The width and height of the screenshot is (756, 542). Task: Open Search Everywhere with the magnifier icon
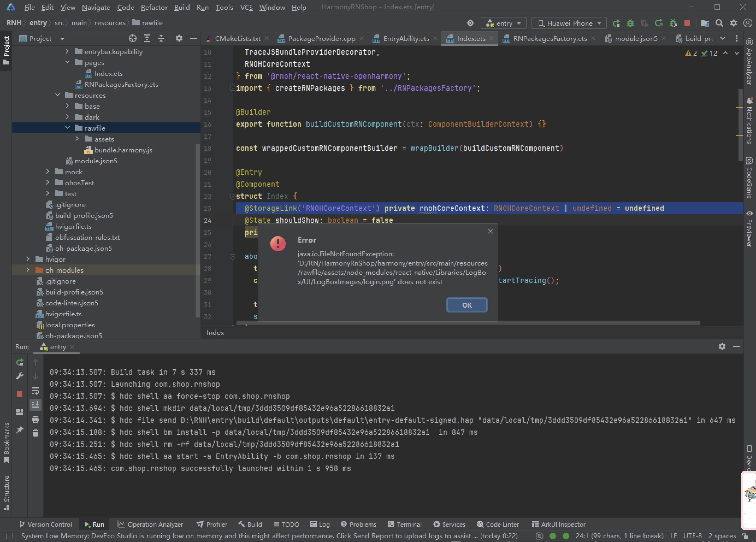point(719,23)
